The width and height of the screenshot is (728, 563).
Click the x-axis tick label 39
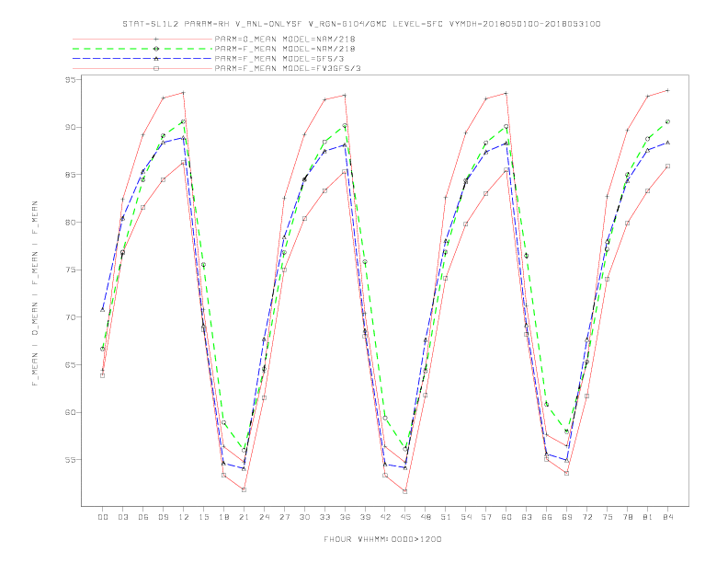click(x=365, y=517)
